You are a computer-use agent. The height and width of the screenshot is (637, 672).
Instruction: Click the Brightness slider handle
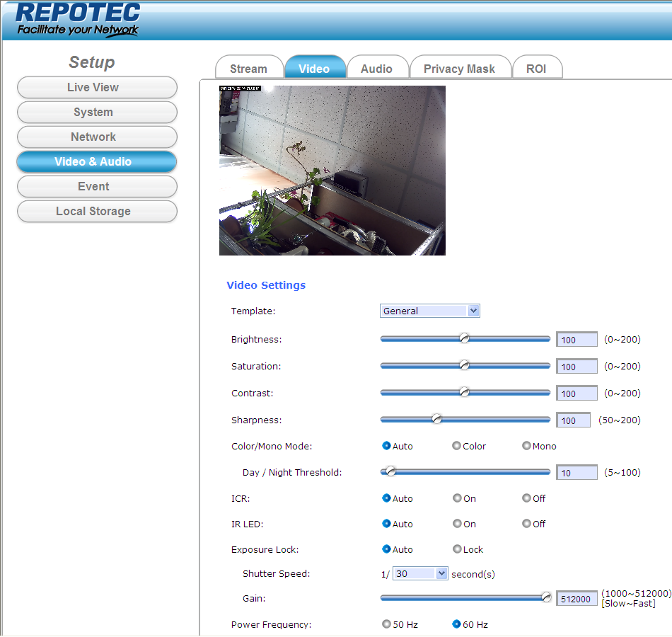465,338
